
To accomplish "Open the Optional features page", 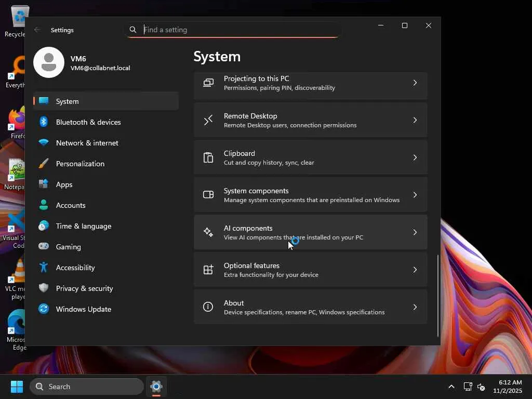I will coord(311,270).
